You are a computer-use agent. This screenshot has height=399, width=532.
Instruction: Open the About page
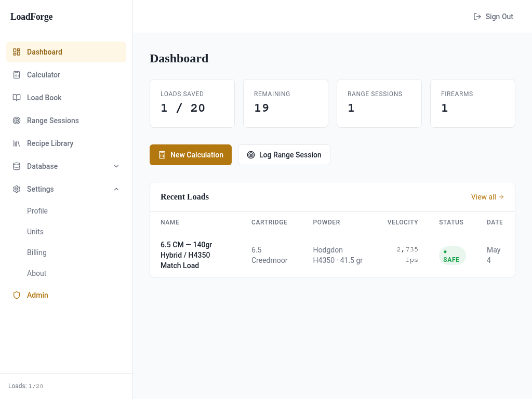click(x=37, y=273)
